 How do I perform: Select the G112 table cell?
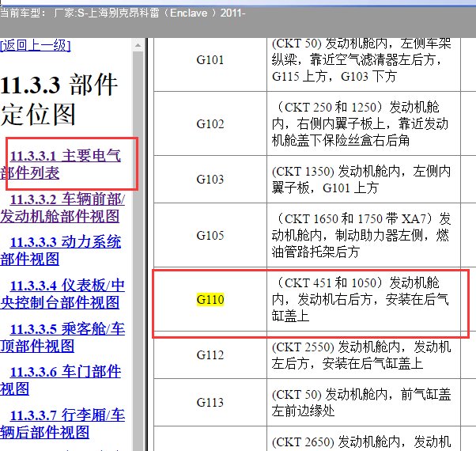(210, 354)
